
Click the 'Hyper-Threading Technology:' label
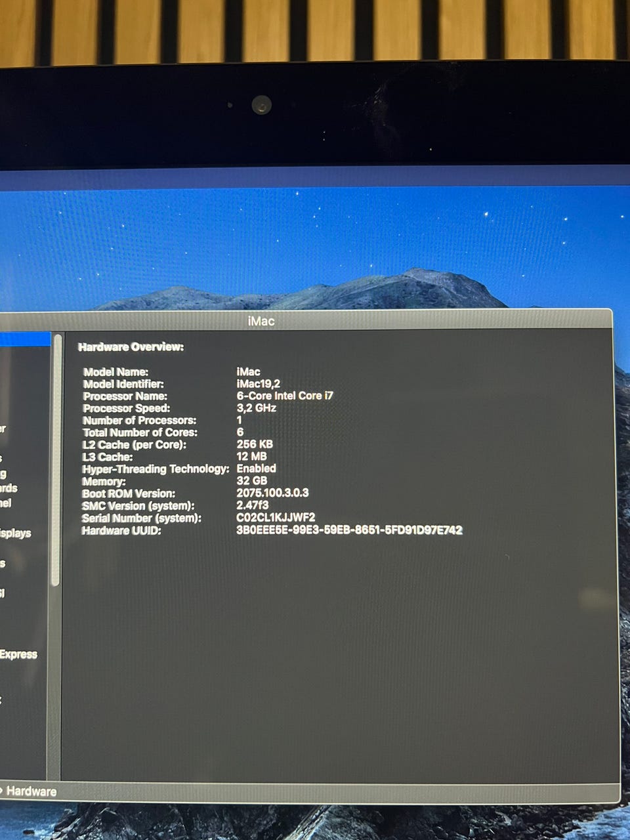click(156, 469)
